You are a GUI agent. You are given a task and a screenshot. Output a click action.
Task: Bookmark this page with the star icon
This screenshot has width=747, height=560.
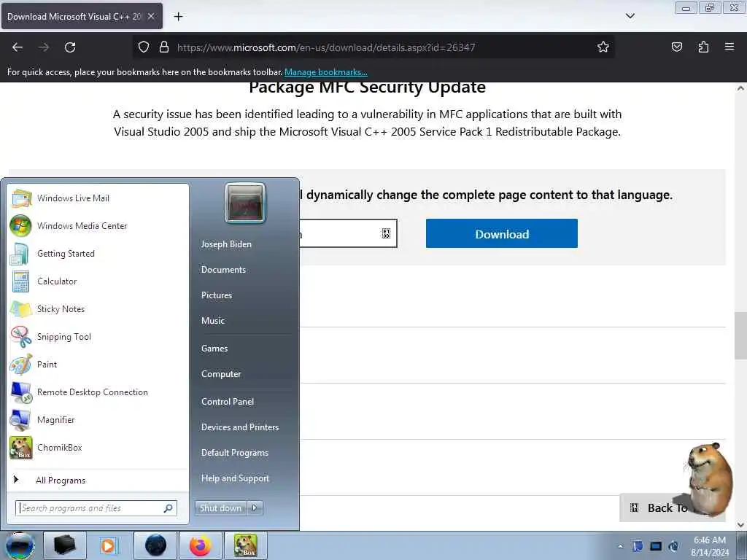pos(603,47)
